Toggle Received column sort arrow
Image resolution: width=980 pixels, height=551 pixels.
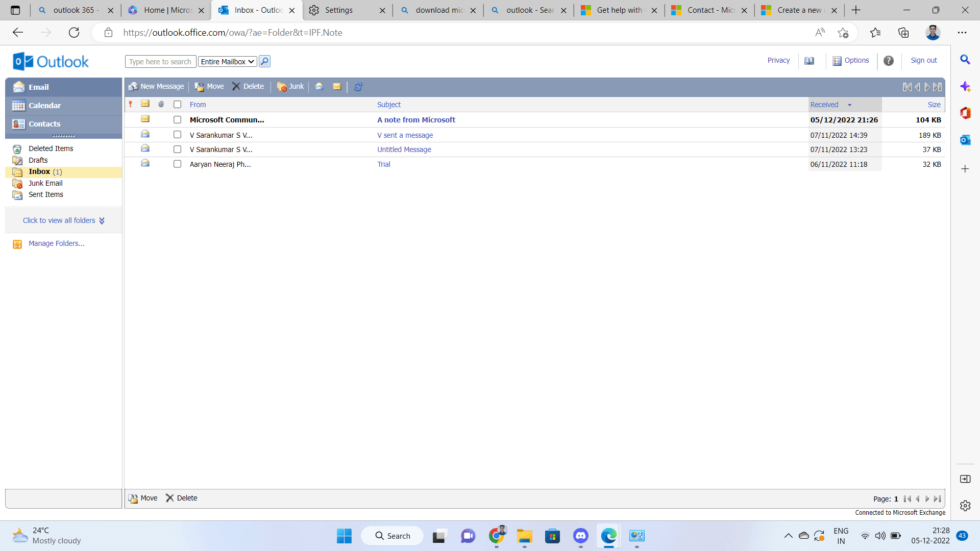(x=850, y=105)
